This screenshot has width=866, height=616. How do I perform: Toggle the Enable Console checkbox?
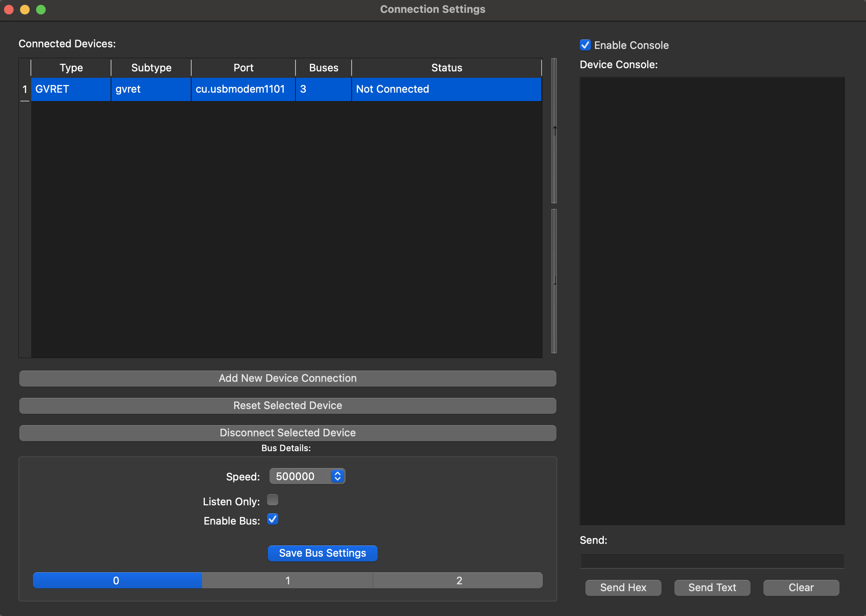click(585, 45)
